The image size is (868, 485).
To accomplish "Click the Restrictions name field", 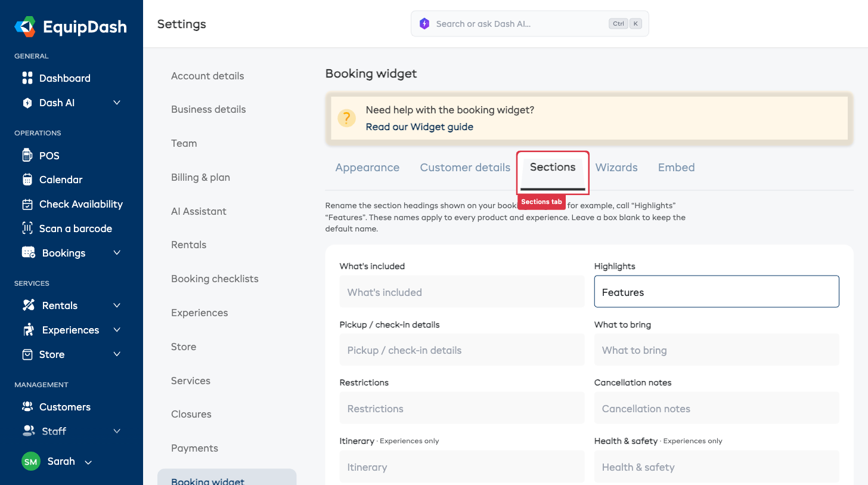I will [x=462, y=409].
